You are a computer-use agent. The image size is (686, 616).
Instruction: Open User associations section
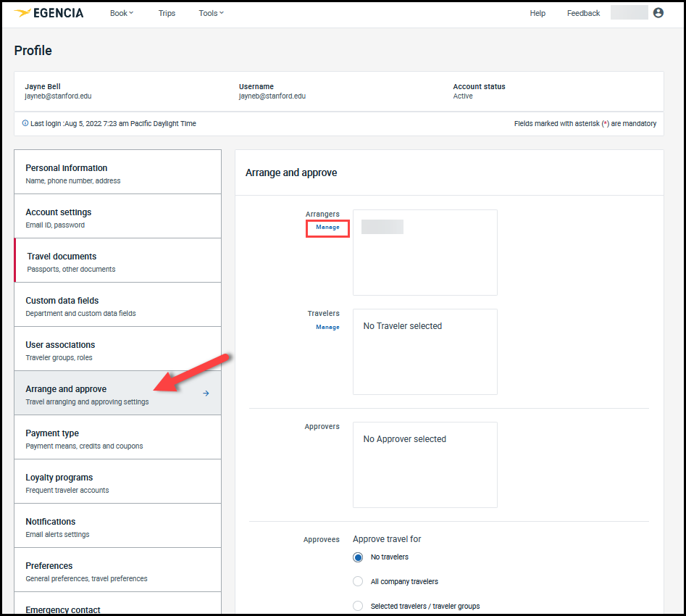[117, 349]
